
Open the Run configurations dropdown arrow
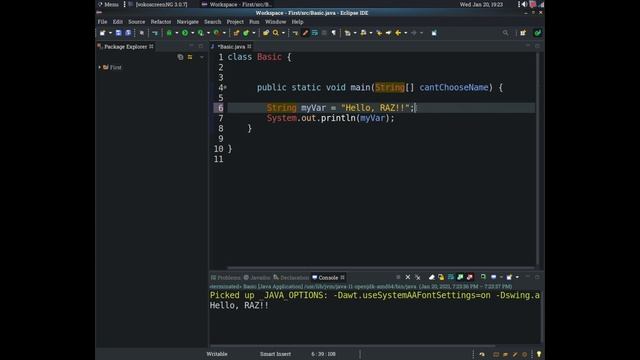[193, 33]
